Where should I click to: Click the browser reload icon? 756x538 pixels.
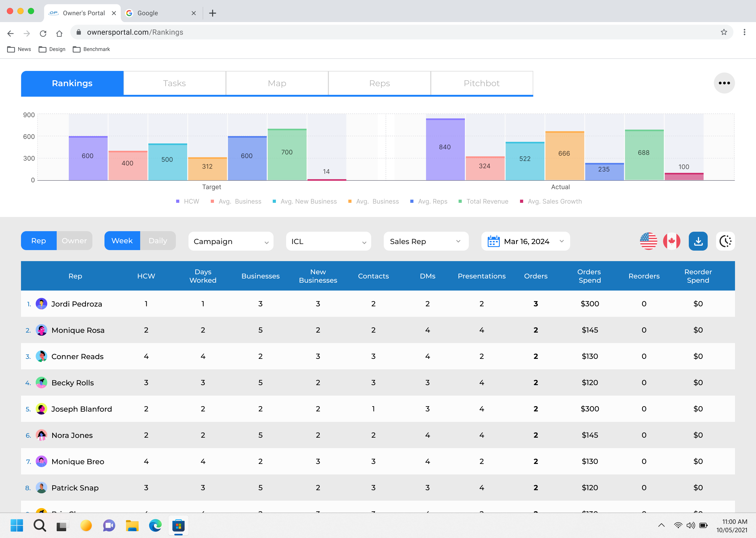pos(43,33)
